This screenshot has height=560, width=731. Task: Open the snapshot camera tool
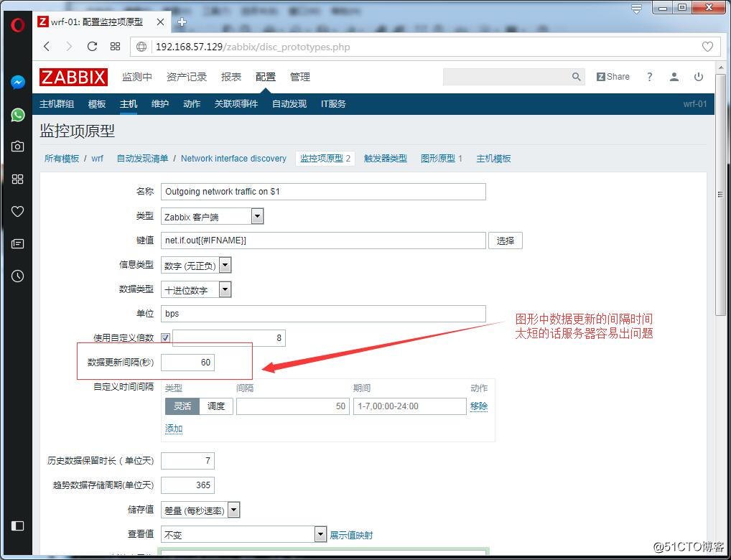click(x=18, y=146)
